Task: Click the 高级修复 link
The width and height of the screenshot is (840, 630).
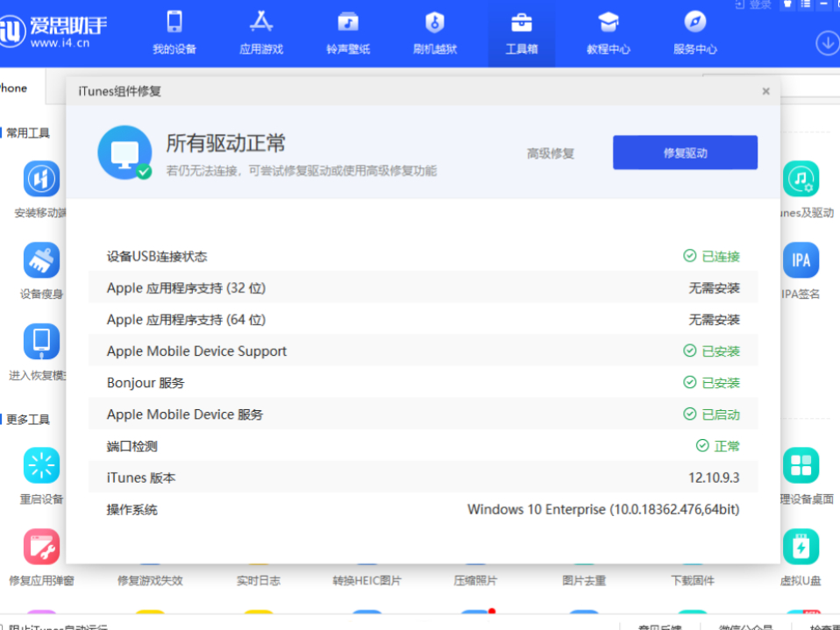Action: pos(550,153)
